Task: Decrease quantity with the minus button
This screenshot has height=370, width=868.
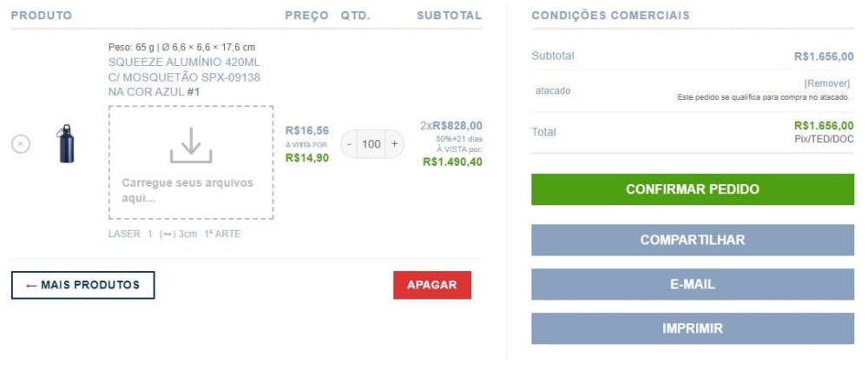Action: (x=349, y=144)
